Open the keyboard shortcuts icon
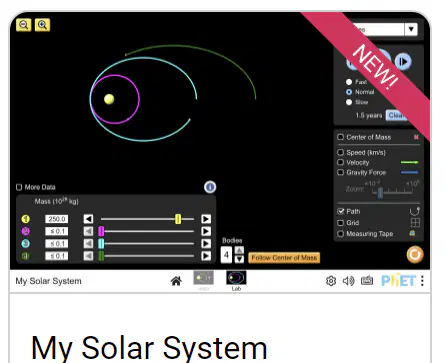This screenshot has width=446, height=363. 367,281
